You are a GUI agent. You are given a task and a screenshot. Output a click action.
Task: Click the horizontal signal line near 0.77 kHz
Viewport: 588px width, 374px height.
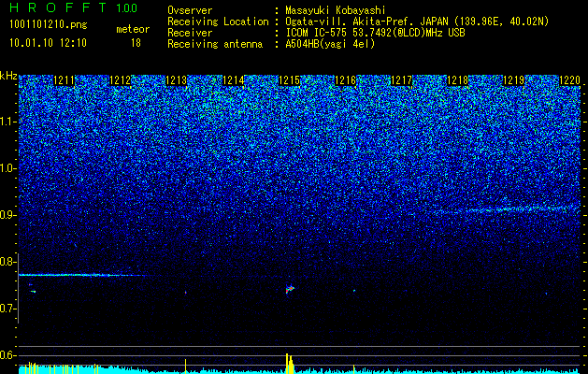[x=80, y=275]
